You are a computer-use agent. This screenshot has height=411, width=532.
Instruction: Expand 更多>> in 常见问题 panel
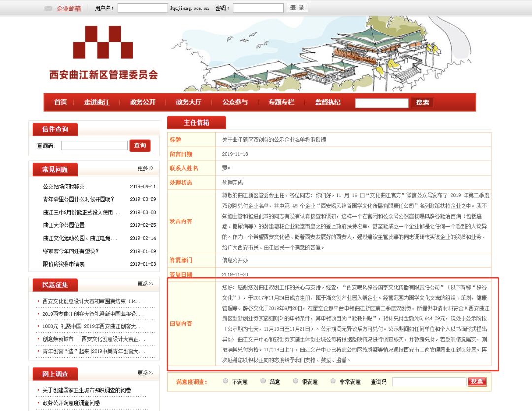[x=145, y=168]
